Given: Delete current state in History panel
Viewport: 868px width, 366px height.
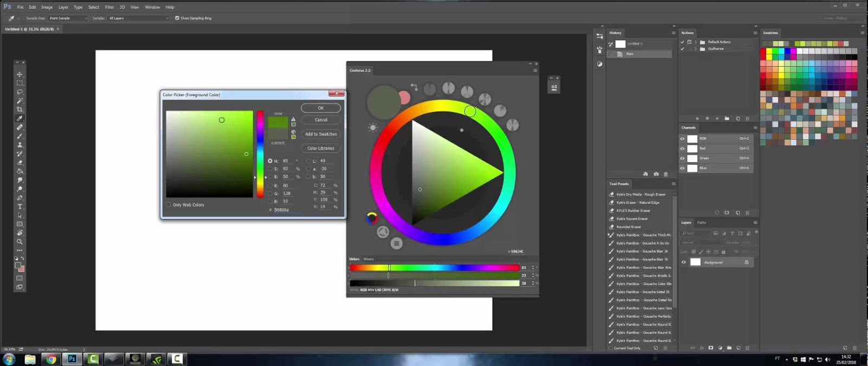Looking at the screenshot, I should pos(666,174).
